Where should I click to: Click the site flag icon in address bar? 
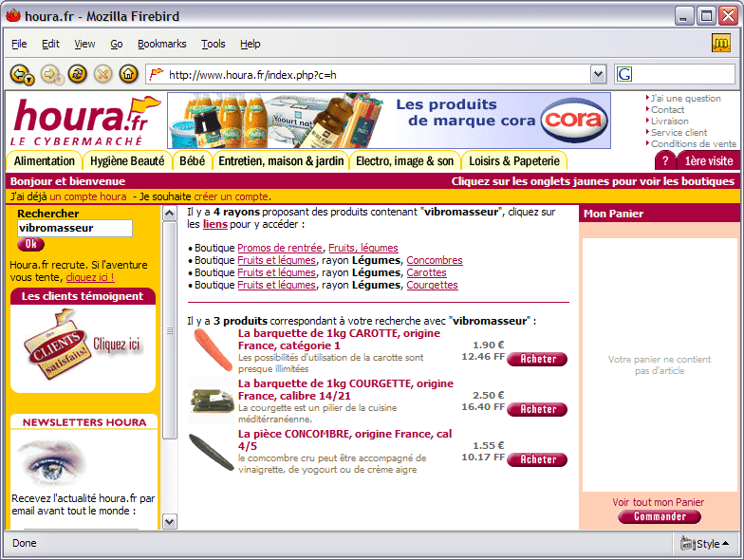pyautogui.click(x=156, y=74)
